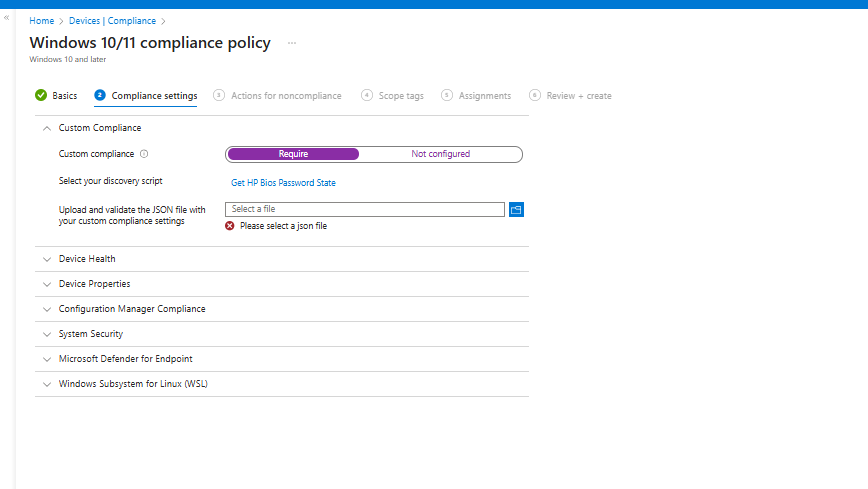Click the Select a file input field

[x=365, y=209]
